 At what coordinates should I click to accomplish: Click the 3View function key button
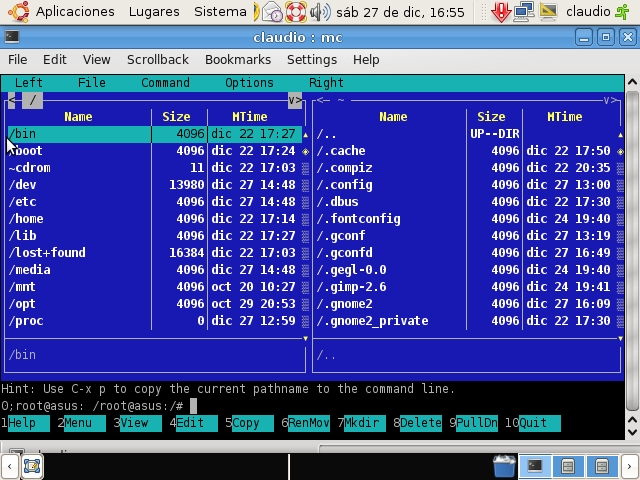tap(137, 423)
